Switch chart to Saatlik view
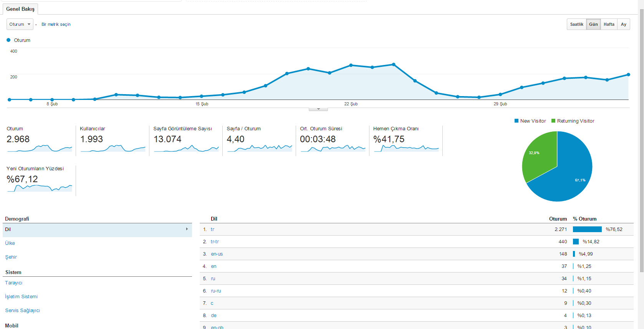This screenshot has width=644, height=329. pos(576,24)
